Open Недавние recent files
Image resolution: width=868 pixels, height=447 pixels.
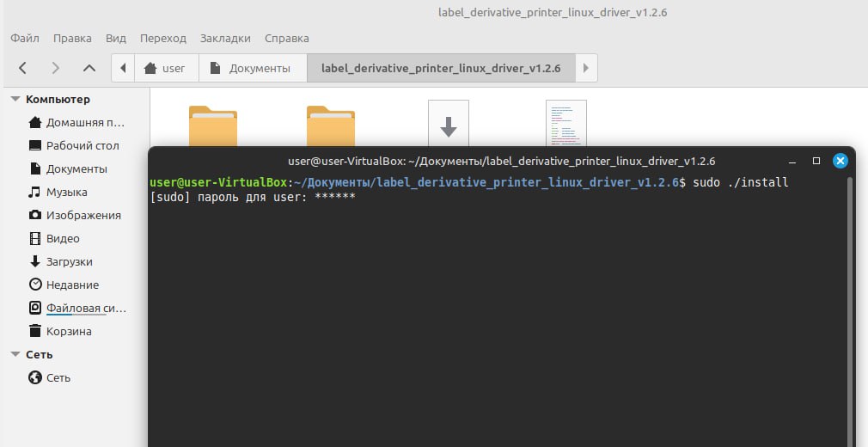(x=72, y=285)
